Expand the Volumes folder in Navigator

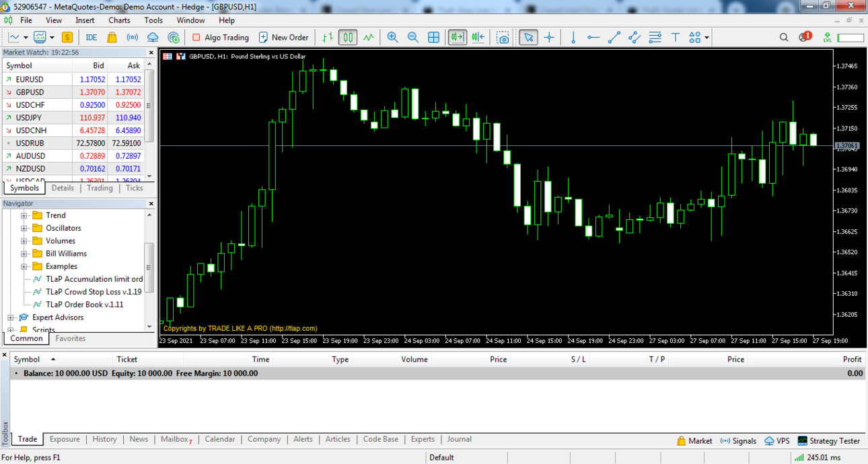pyautogui.click(x=24, y=241)
